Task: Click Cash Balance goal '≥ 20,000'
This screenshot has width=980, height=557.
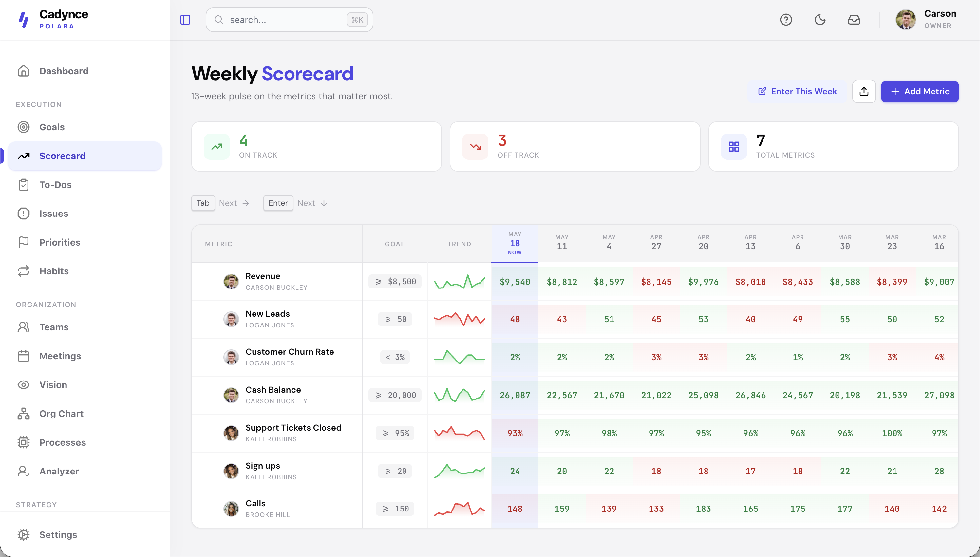Action: click(395, 395)
